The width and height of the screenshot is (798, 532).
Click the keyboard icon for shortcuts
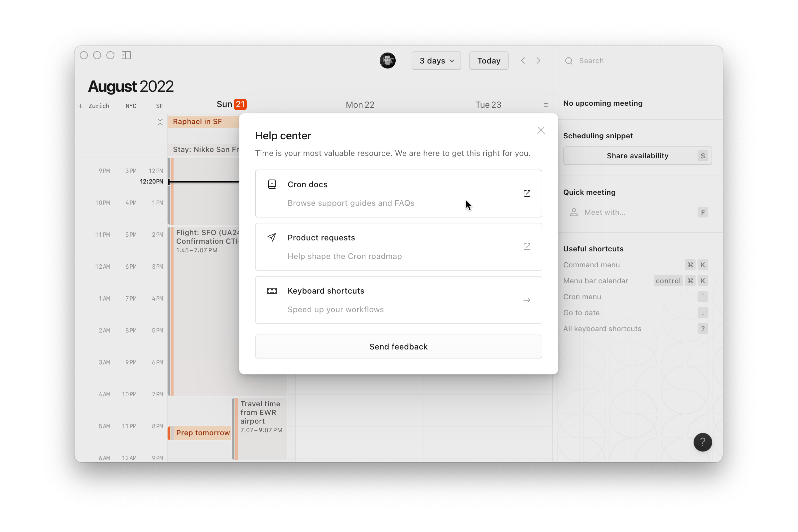[x=273, y=290]
